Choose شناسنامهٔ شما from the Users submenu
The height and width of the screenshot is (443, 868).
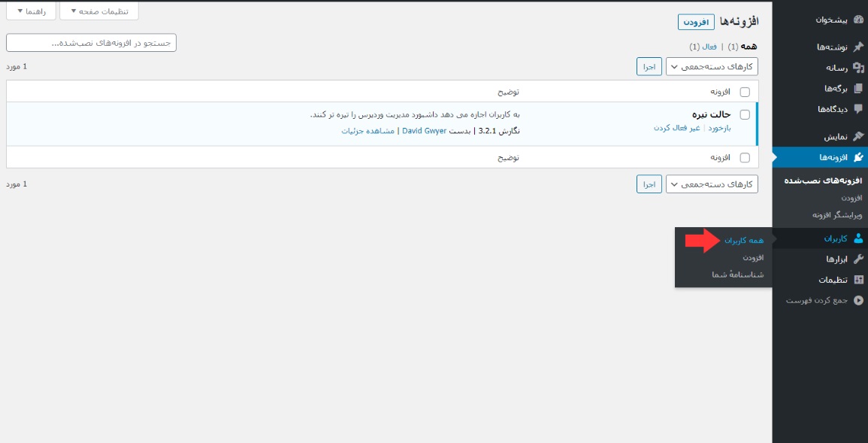coord(737,275)
